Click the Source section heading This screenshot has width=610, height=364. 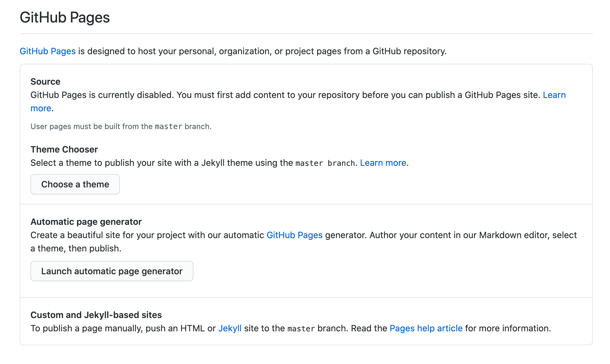pyautogui.click(x=45, y=81)
